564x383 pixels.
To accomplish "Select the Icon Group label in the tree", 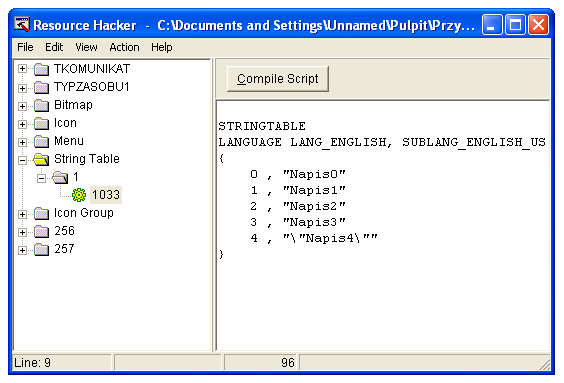I will [x=84, y=213].
